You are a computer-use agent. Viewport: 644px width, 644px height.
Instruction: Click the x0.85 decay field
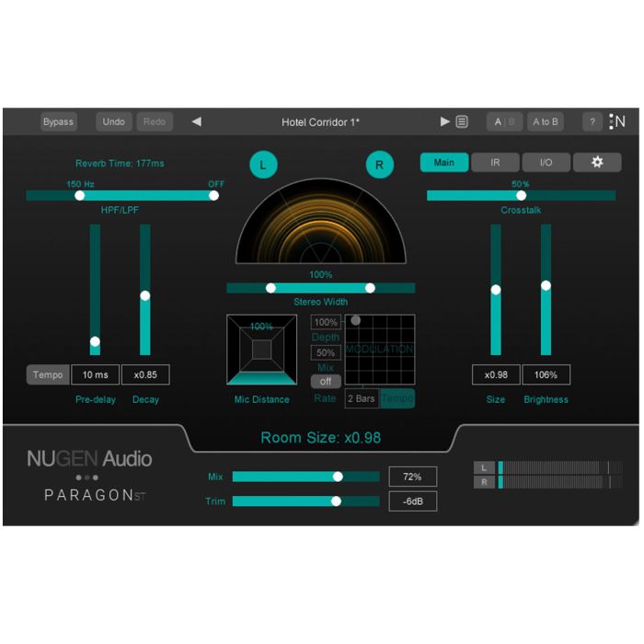145,375
